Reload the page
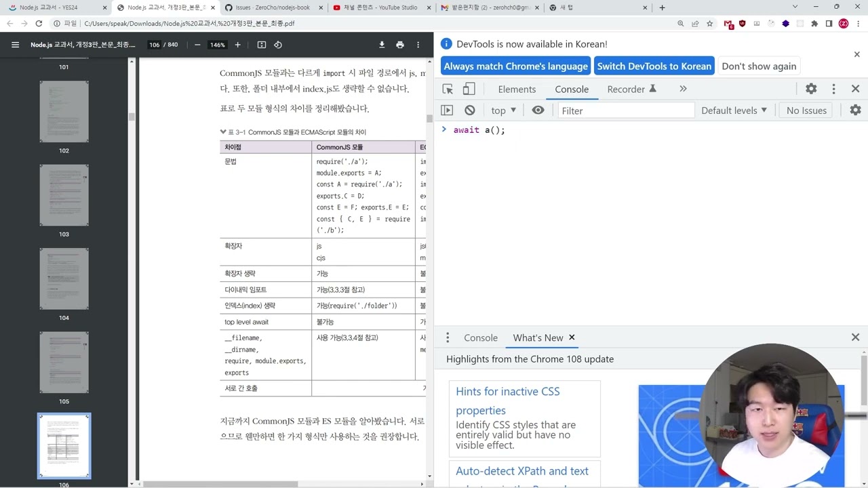 (39, 23)
